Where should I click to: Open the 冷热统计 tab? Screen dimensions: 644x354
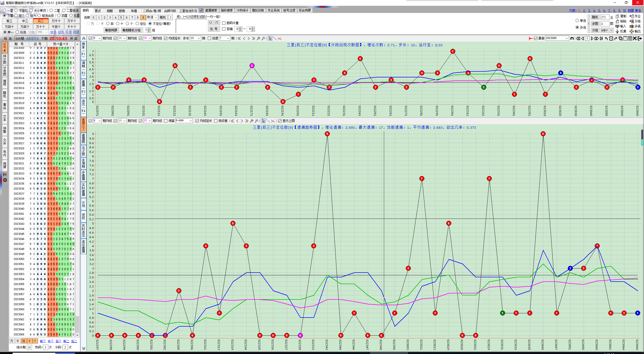(242, 10)
